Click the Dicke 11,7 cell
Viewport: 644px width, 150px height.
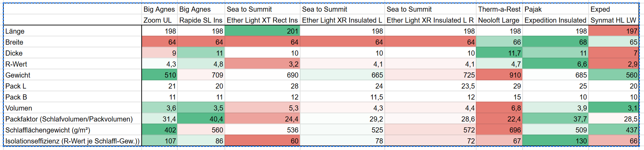coord(499,53)
